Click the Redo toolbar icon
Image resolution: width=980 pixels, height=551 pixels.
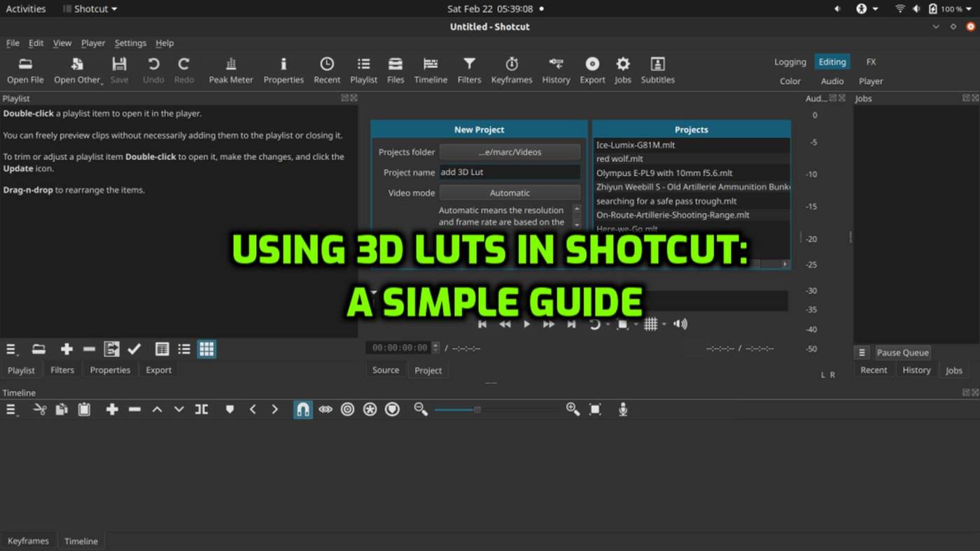184,71
